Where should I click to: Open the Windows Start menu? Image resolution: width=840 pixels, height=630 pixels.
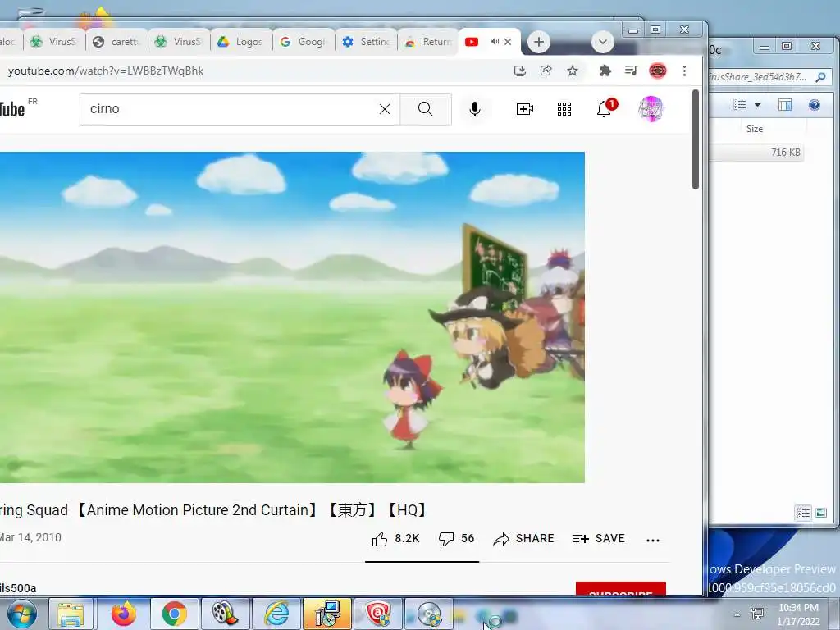point(21,614)
